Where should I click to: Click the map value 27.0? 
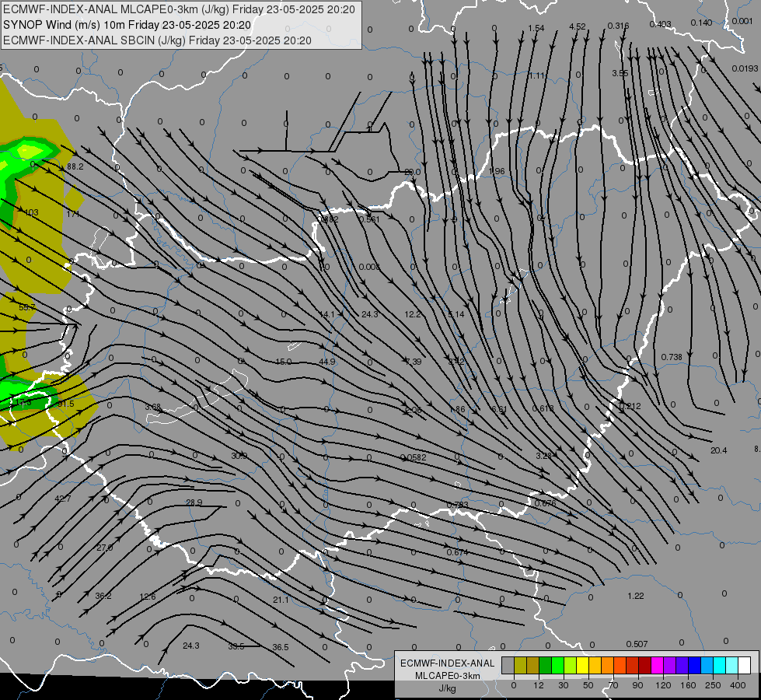104,548
